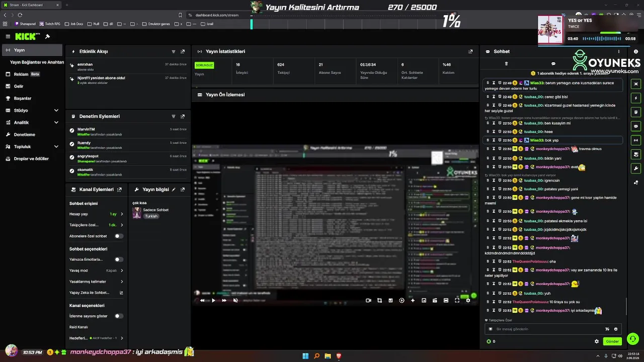Viewport: 644px width, 362px height.
Task: Click the emrxhan subscription event
Action: pyautogui.click(x=128, y=67)
